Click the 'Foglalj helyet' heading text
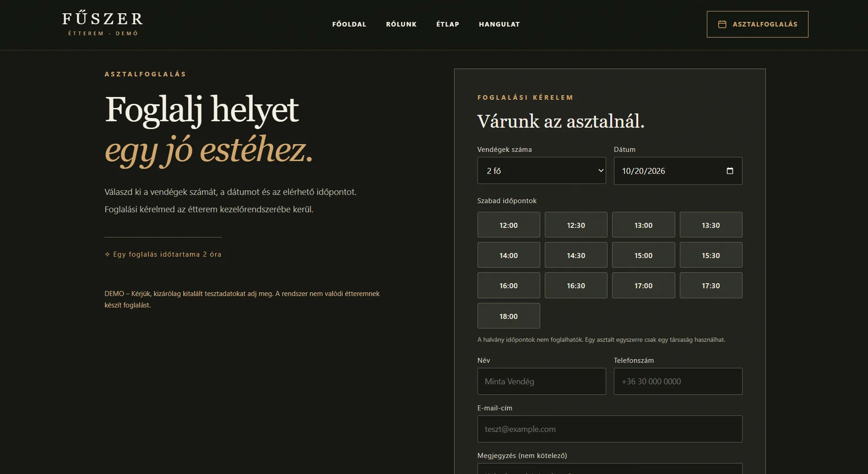 [x=202, y=110]
